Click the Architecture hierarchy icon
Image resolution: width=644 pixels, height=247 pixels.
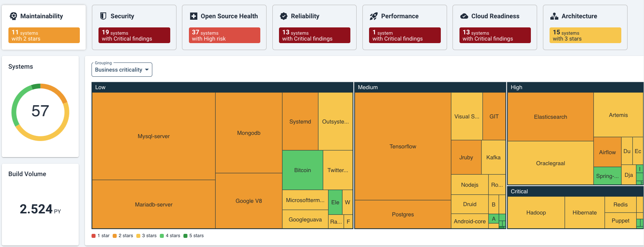click(x=554, y=16)
